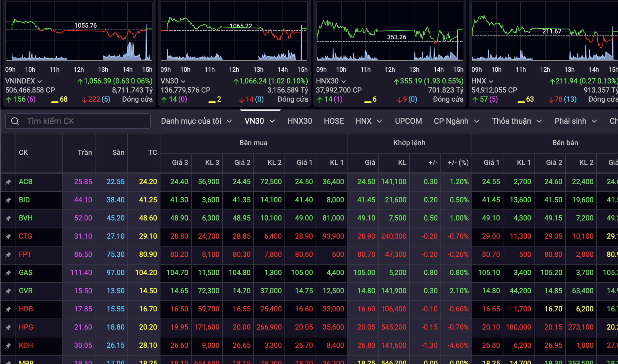
Task: Click the pin icon for KDH
Action: click(8, 345)
